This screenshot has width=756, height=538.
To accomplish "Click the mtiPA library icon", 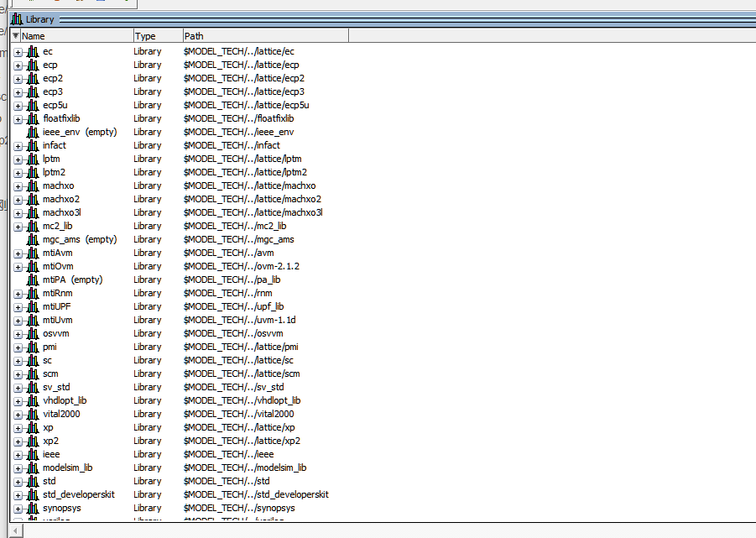I will click(33, 279).
